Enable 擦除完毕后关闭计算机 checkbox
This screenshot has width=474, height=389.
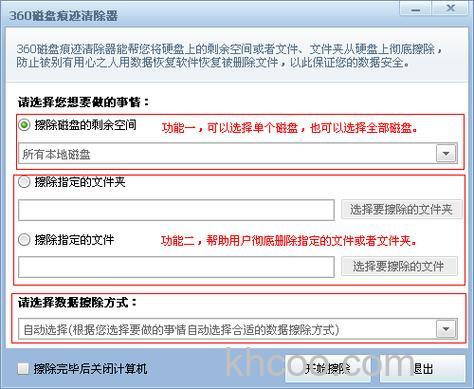pyautogui.click(x=23, y=369)
